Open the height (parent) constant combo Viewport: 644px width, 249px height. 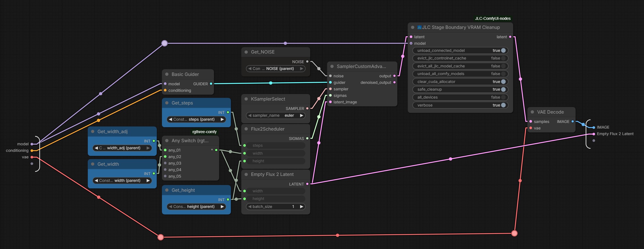(196, 207)
